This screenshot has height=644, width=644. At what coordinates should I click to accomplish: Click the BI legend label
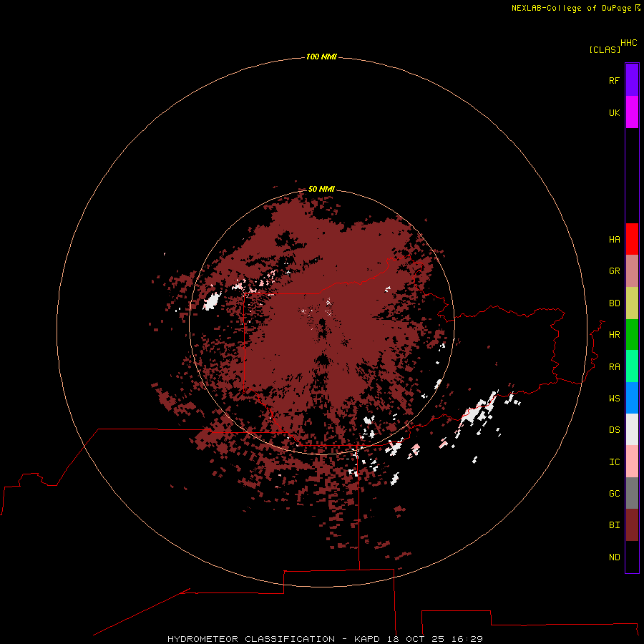614,525
